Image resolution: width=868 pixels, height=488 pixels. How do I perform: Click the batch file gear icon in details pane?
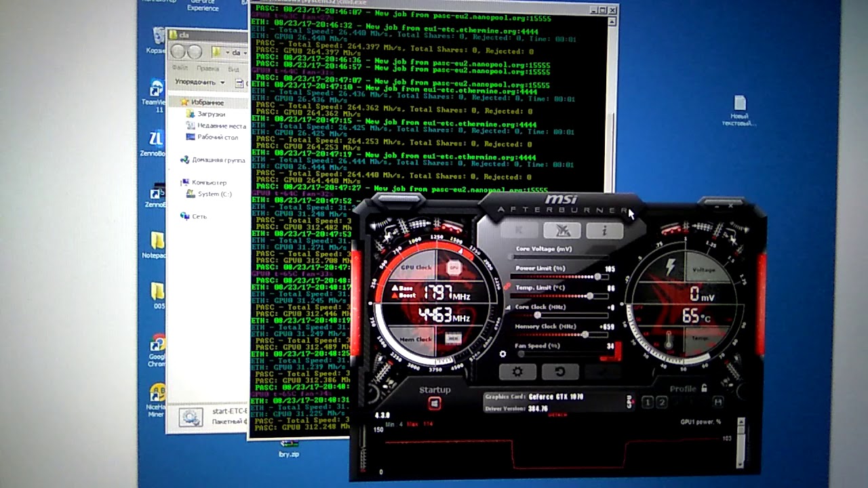tap(191, 417)
